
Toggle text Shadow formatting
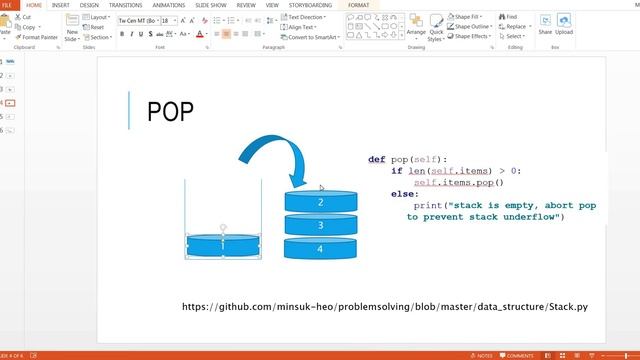tap(150, 34)
